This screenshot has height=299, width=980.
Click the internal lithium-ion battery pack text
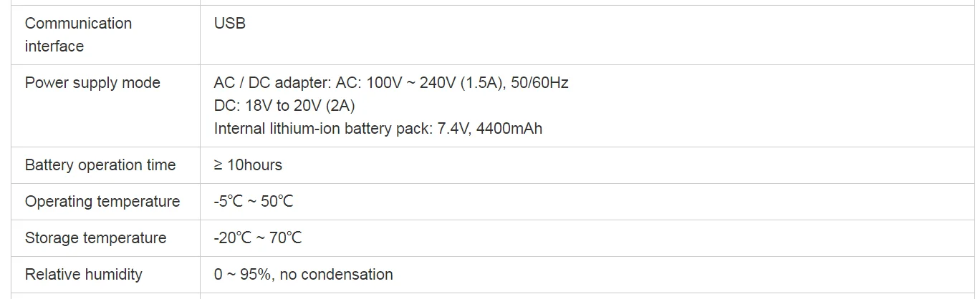378,129
